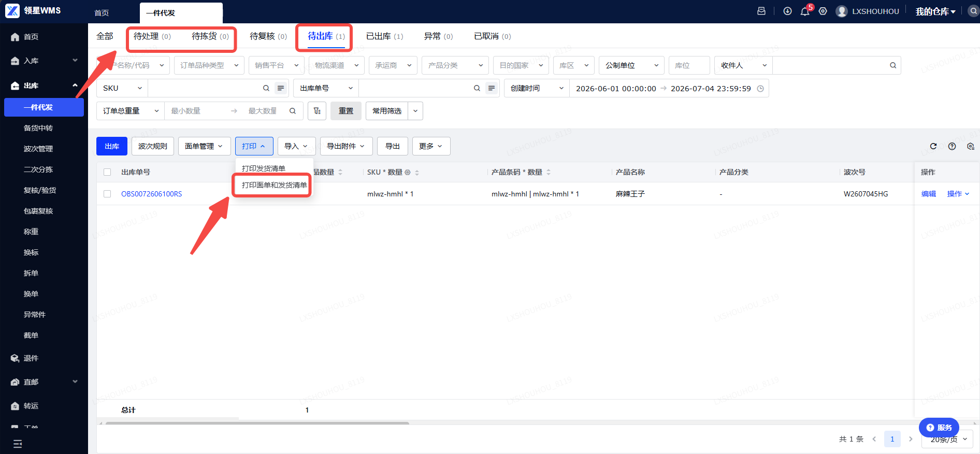Image resolution: width=980 pixels, height=454 pixels.
Task: Open batch input icon beside 出库单号 search
Action: pos(492,88)
